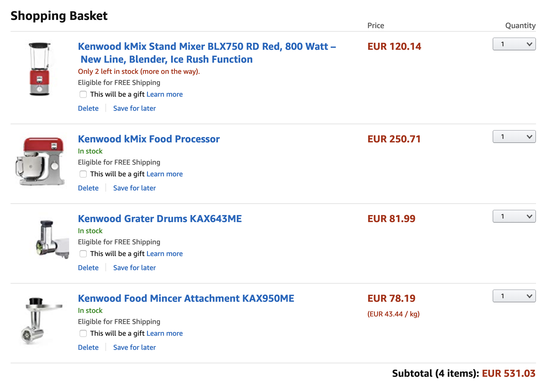
Task: Check the gift box for Food Mincer Attachment
Action: 83,333
